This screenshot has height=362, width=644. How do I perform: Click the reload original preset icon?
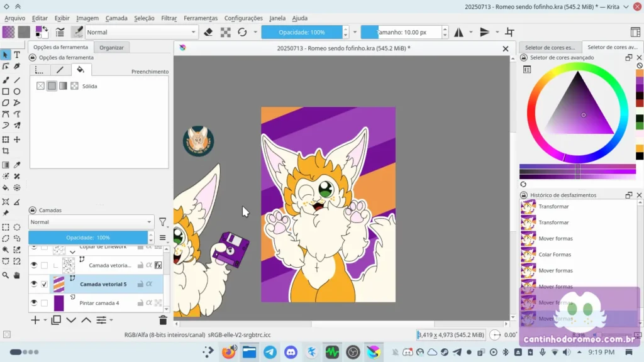[242, 32]
